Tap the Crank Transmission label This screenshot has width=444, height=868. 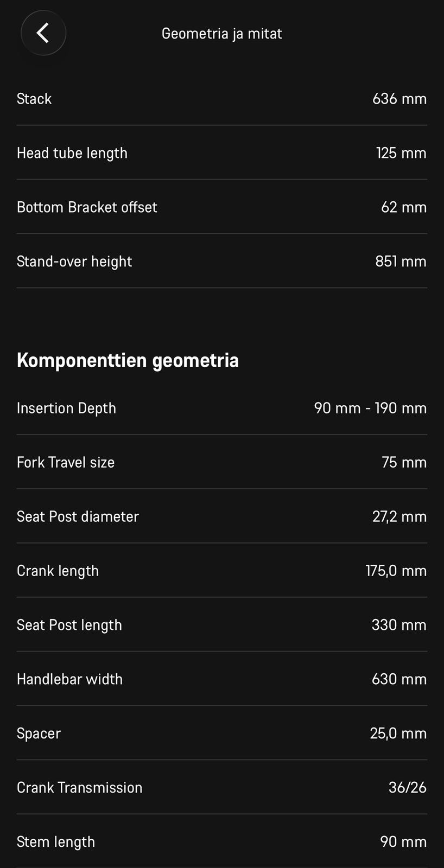pyautogui.click(x=79, y=788)
